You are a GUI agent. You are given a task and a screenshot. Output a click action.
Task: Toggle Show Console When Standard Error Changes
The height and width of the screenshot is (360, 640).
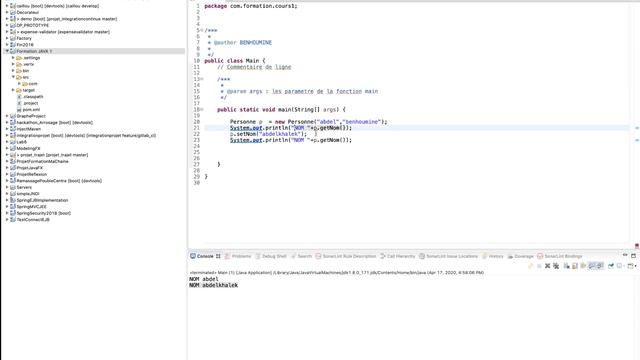[600, 266]
